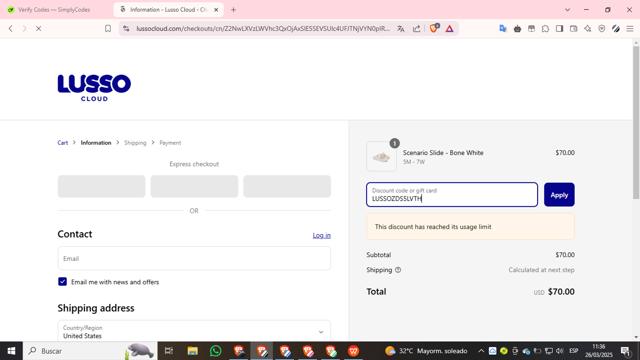Go back to the previous page

[x=11, y=29]
